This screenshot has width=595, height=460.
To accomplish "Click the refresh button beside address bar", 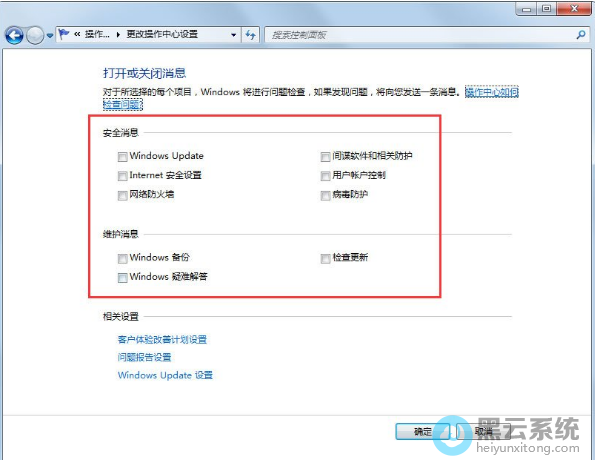I will tap(250, 35).
